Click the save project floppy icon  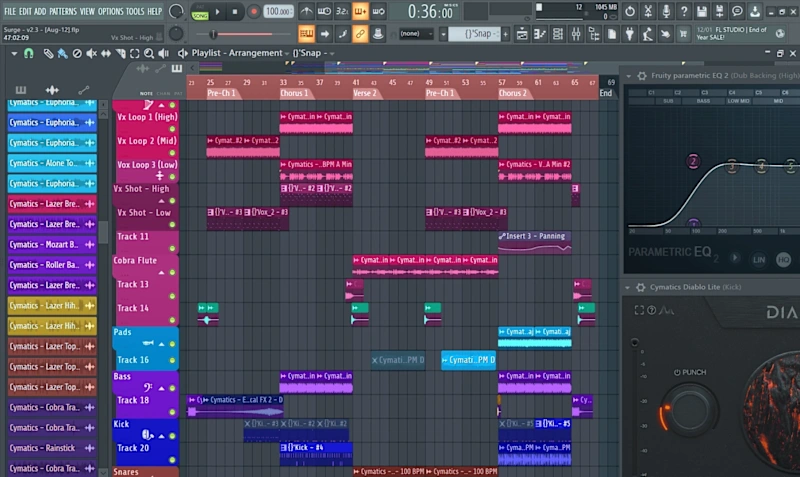702,11
